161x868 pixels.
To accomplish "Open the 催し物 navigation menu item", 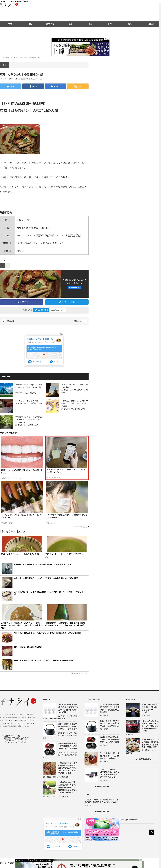I will pos(151,24).
